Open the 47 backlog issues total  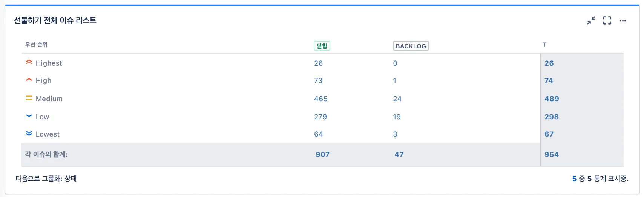(x=399, y=154)
